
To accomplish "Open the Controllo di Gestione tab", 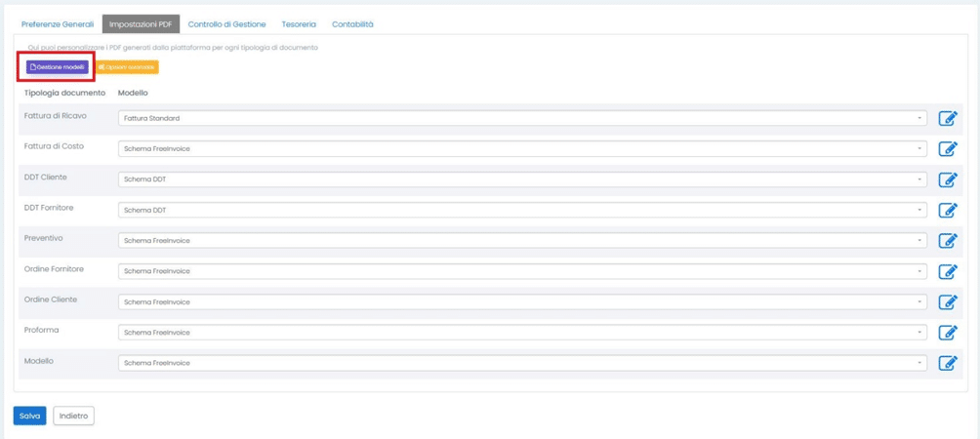I will point(226,24).
